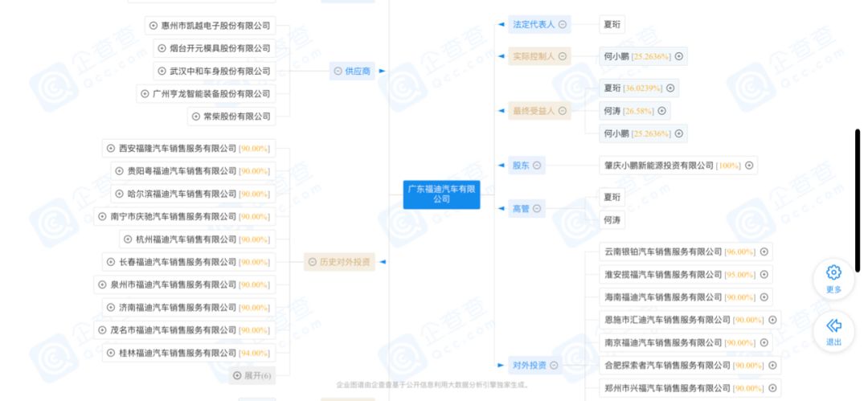This screenshot has width=868, height=401.
Task: Expand 广州亨龙智能装备股份有限公司 supplier node
Action: [145, 93]
